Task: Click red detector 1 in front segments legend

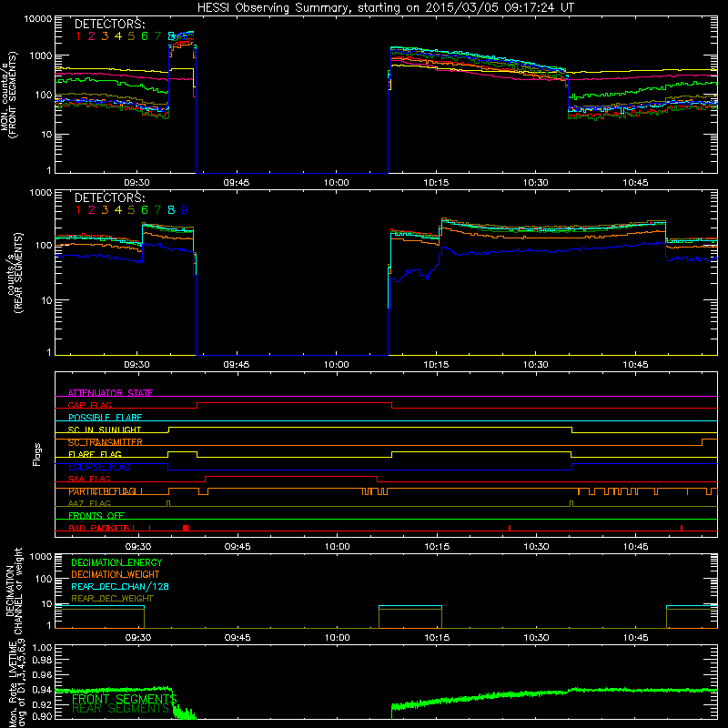Action: pos(78,36)
